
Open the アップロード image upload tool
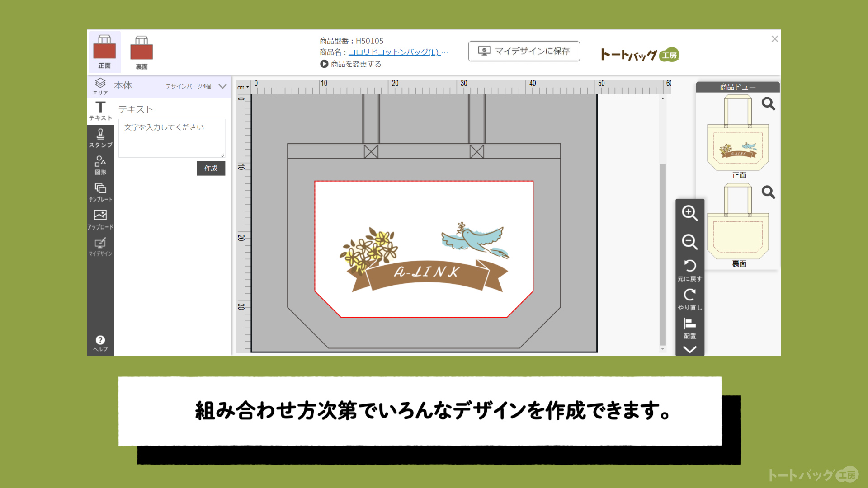(100, 220)
